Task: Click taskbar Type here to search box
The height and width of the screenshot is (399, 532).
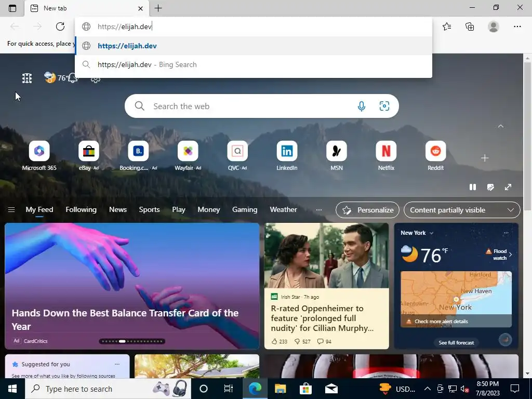Action: [108, 389]
